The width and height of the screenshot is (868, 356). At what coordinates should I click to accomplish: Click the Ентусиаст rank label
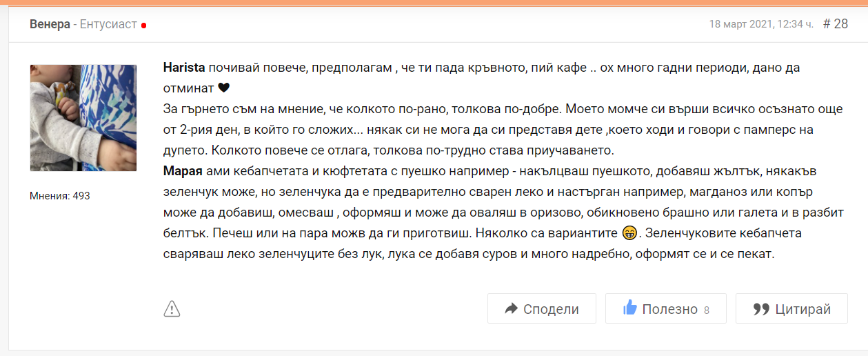click(108, 24)
